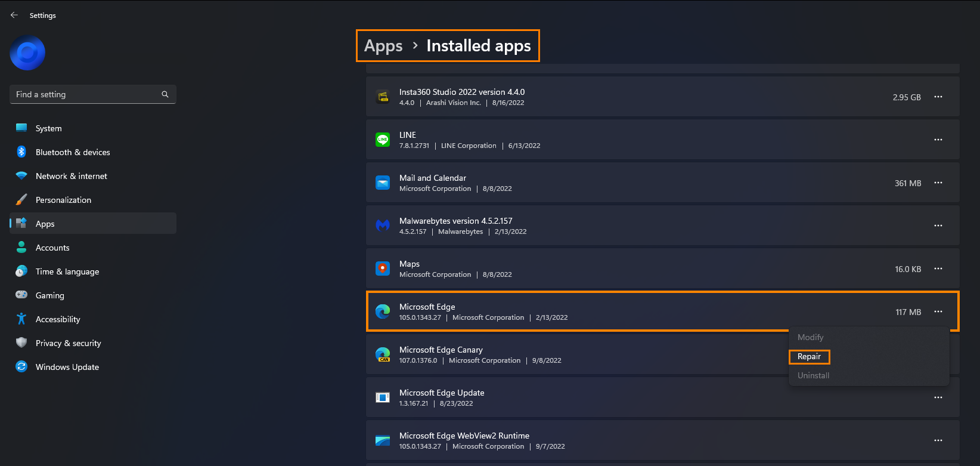Image resolution: width=980 pixels, height=466 pixels.
Task: Open Accessibility settings
Action: 93,319
